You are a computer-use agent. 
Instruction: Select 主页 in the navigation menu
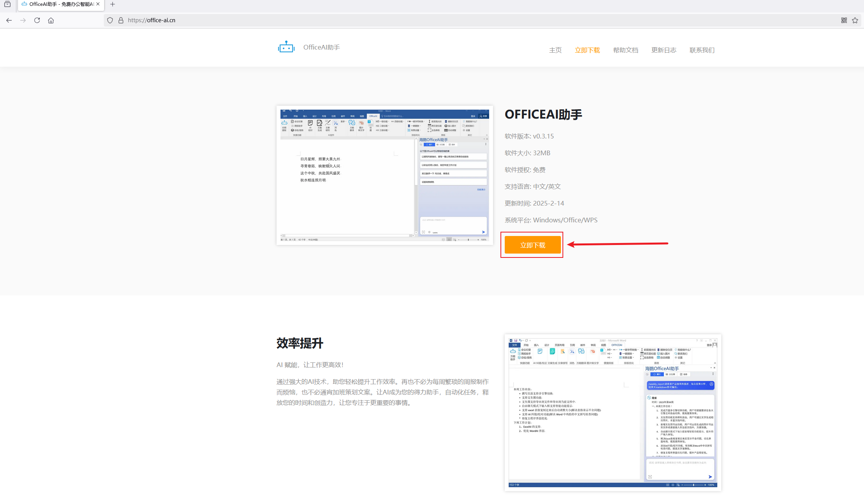555,50
